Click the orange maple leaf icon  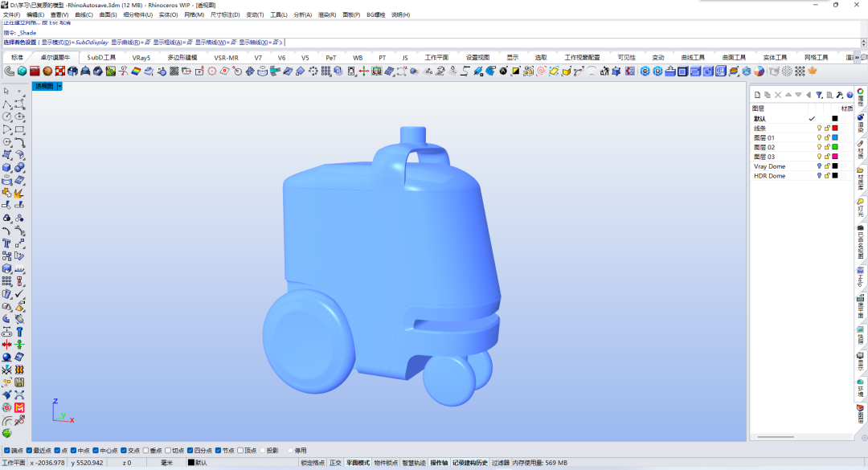click(813, 71)
